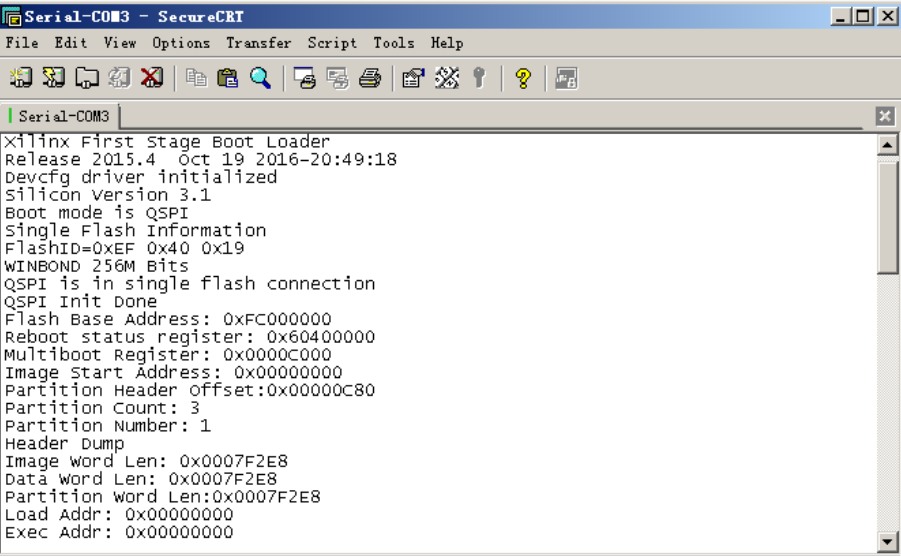Click the Connect toolbar icon

point(21,78)
